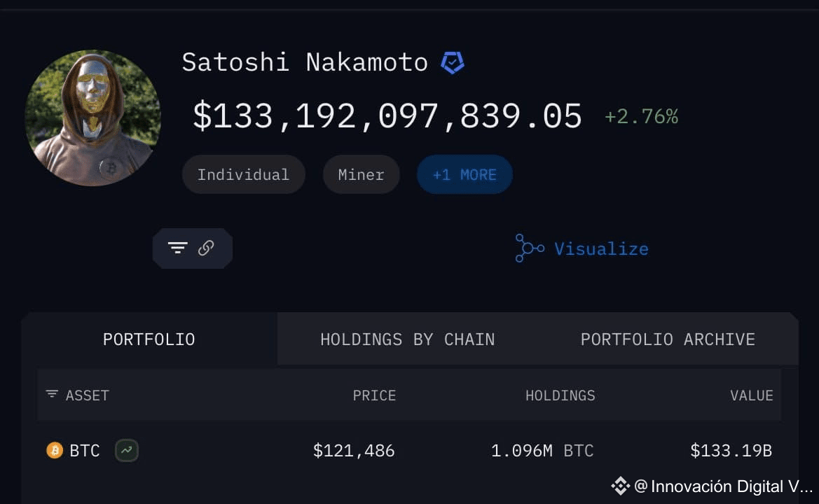This screenshot has height=504, width=819.
Task: Expand the +1 MORE tags
Action: (x=464, y=174)
